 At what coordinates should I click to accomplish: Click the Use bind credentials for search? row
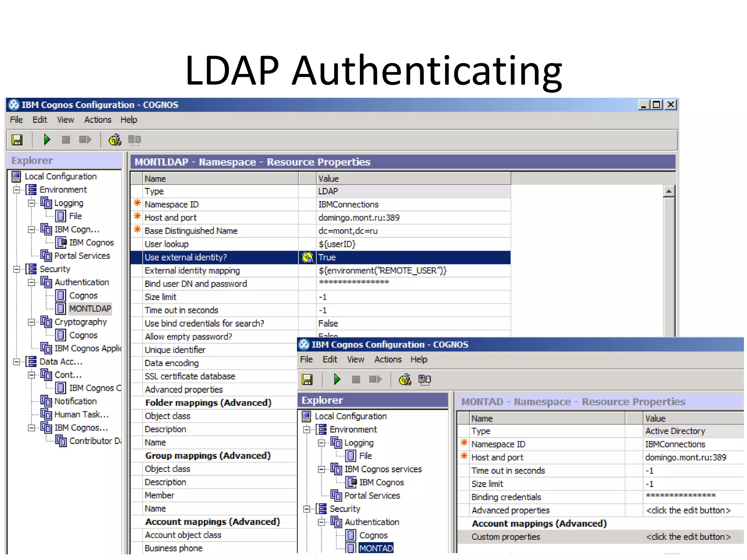pos(321,323)
